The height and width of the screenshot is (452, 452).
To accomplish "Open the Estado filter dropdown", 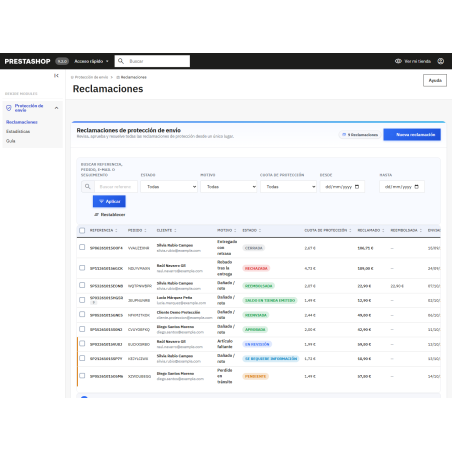I will 169,187.
